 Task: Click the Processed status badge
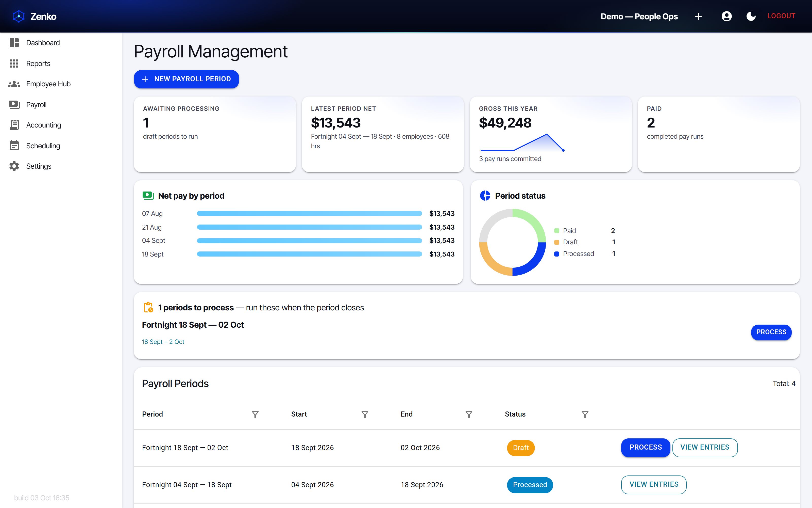pyautogui.click(x=530, y=485)
